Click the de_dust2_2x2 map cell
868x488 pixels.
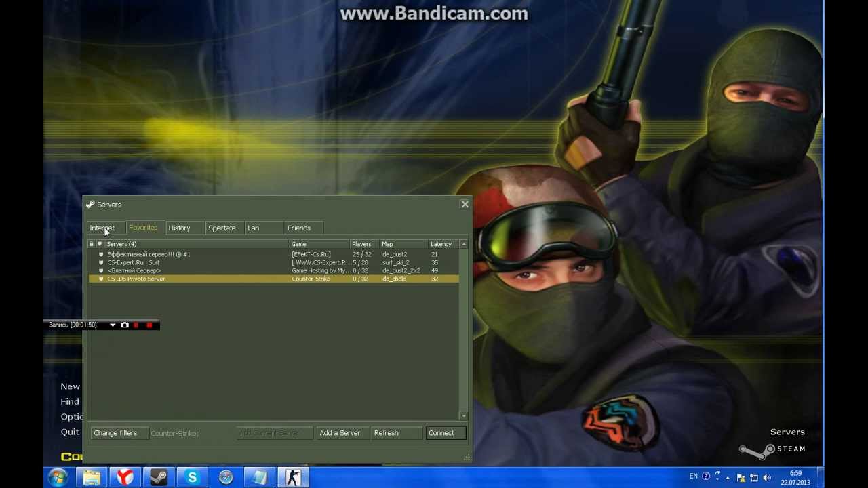point(401,270)
